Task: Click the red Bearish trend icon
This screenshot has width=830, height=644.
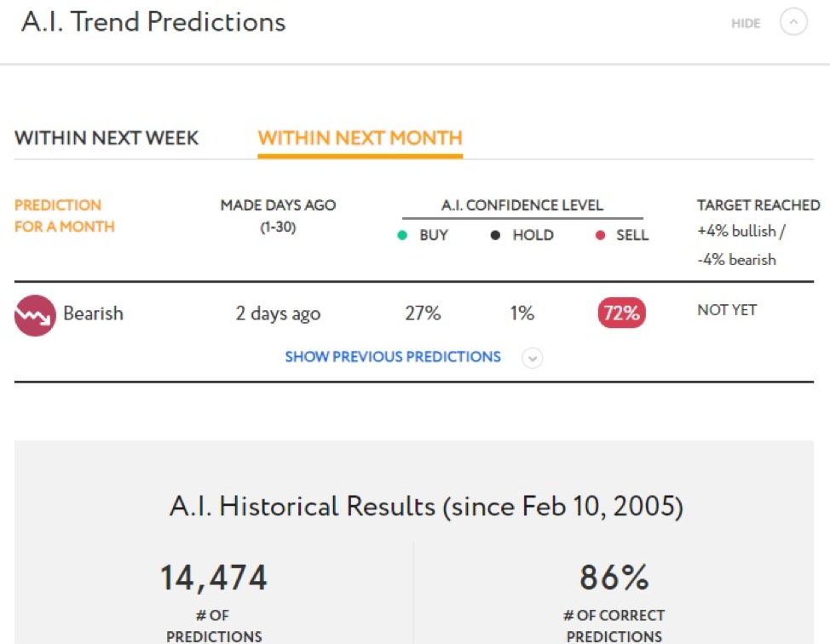Action: click(x=35, y=315)
